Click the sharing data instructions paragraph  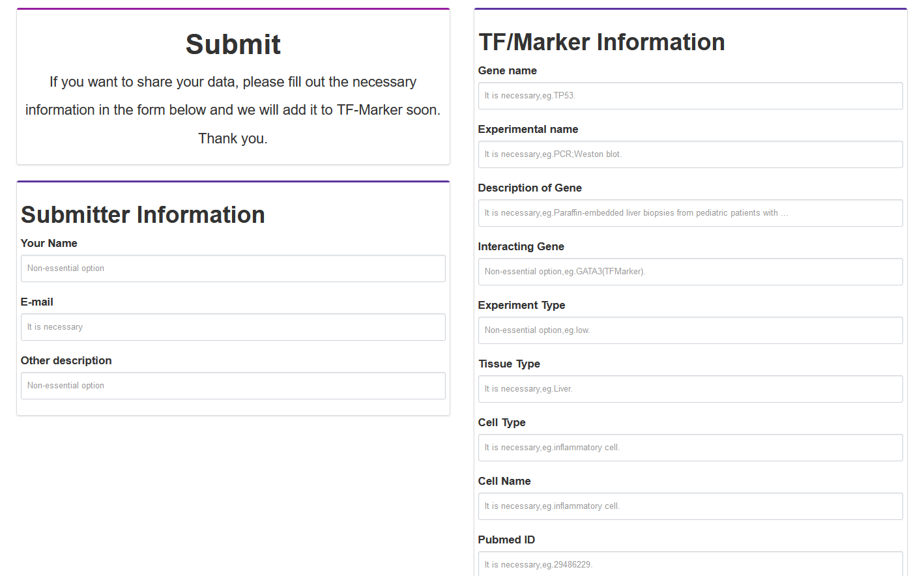tap(233, 110)
